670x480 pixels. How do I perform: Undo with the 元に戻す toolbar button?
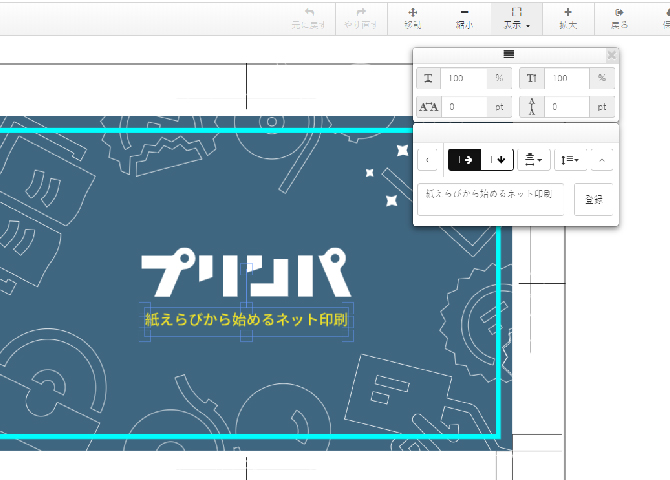(309, 19)
